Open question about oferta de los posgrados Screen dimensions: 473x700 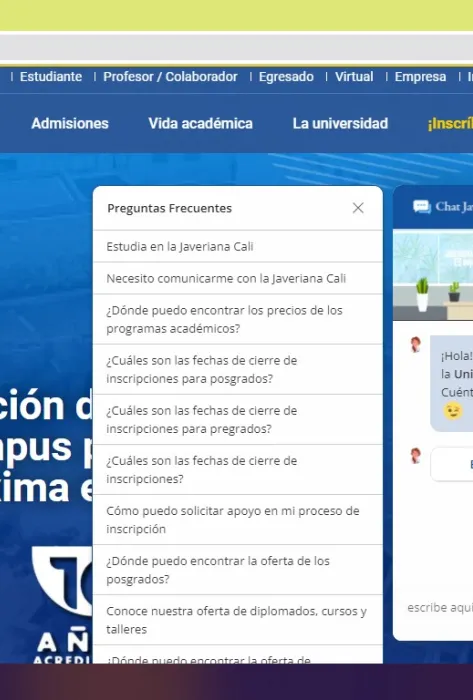point(238,570)
